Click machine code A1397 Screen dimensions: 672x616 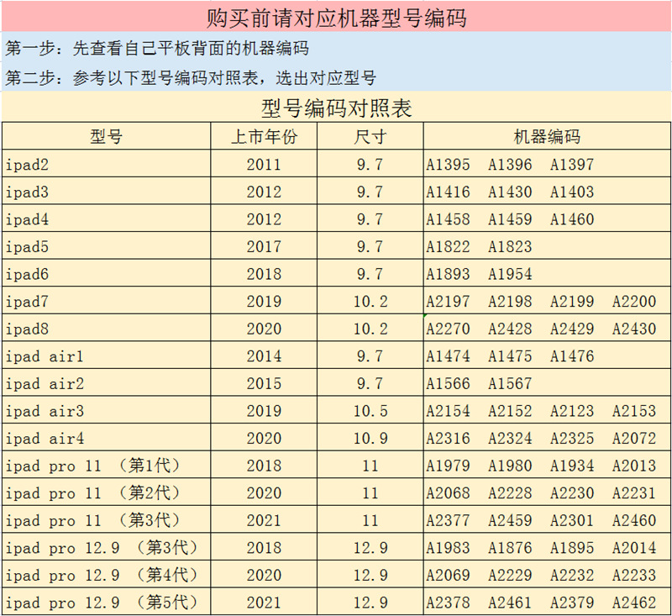572,165
